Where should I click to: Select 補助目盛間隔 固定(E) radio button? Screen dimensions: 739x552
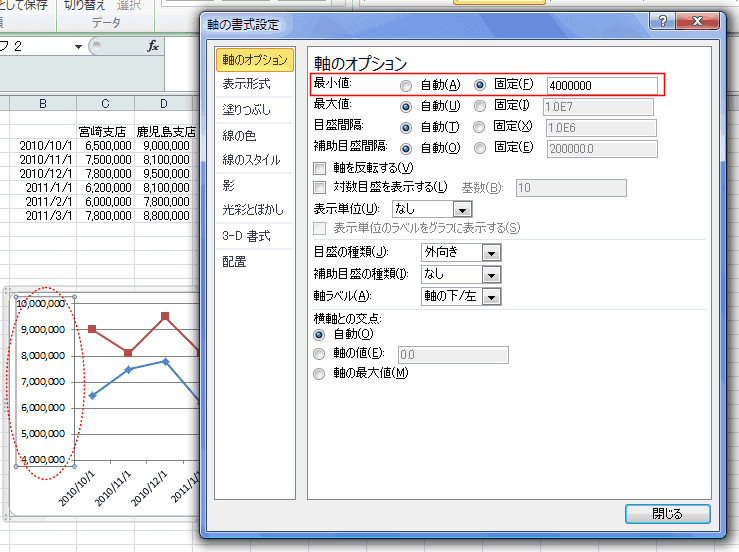point(479,148)
